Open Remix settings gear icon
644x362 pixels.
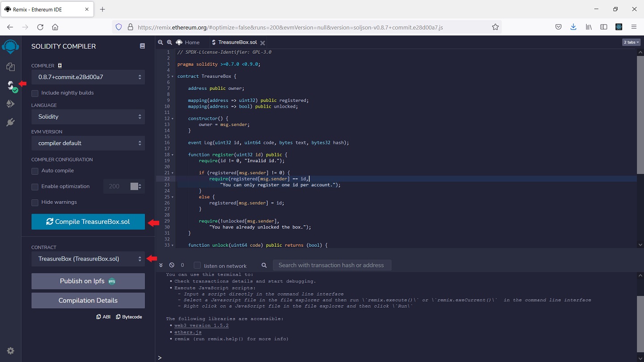click(10, 351)
